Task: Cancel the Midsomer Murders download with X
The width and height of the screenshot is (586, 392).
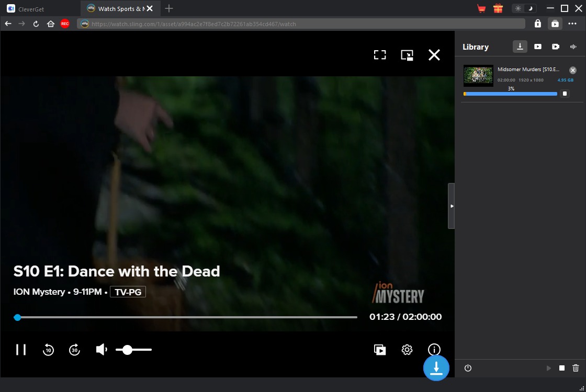Action: (x=573, y=70)
